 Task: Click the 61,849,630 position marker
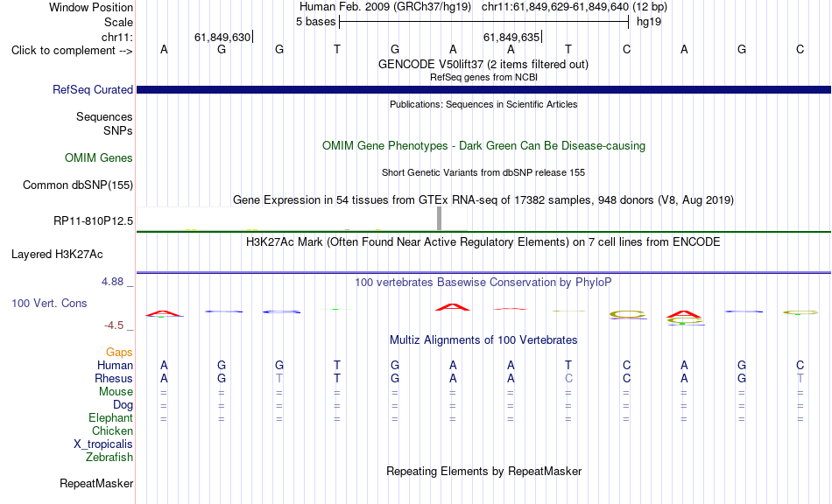pyautogui.click(x=222, y=37)
